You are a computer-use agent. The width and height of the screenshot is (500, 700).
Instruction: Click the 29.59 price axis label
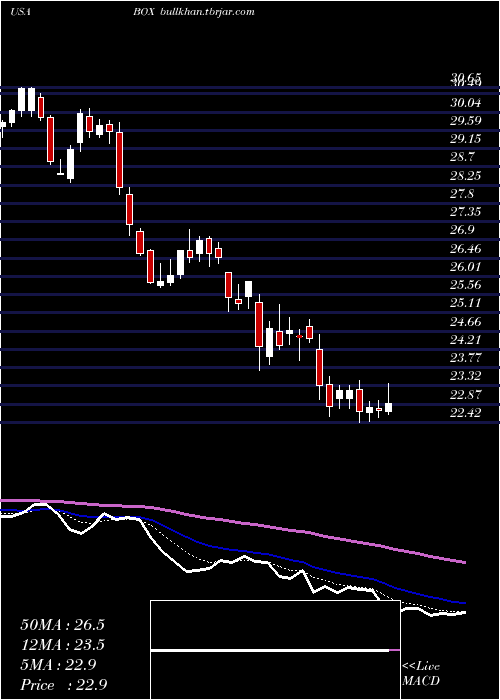pos(466,121)
